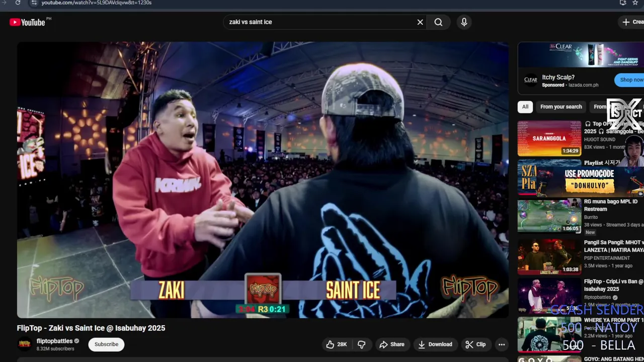Start voice search with microphone
The height and width of the screenshot is (362, 644).
point(464,22)
